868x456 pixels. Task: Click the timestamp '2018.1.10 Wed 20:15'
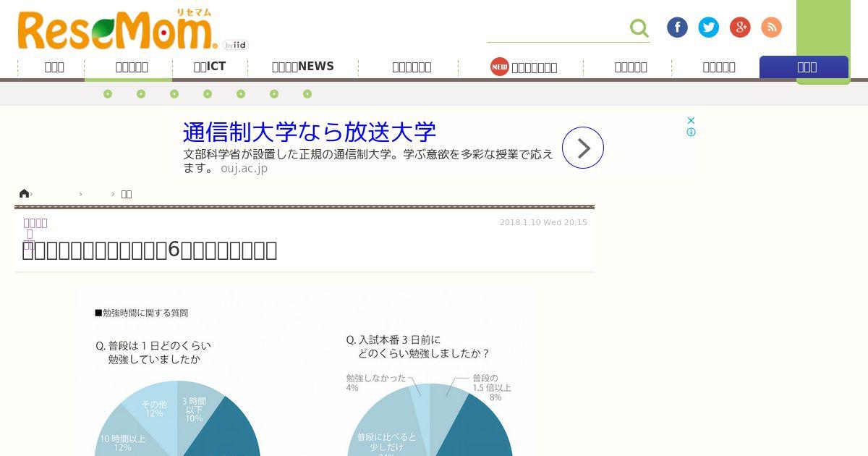(x=543, y=222)
